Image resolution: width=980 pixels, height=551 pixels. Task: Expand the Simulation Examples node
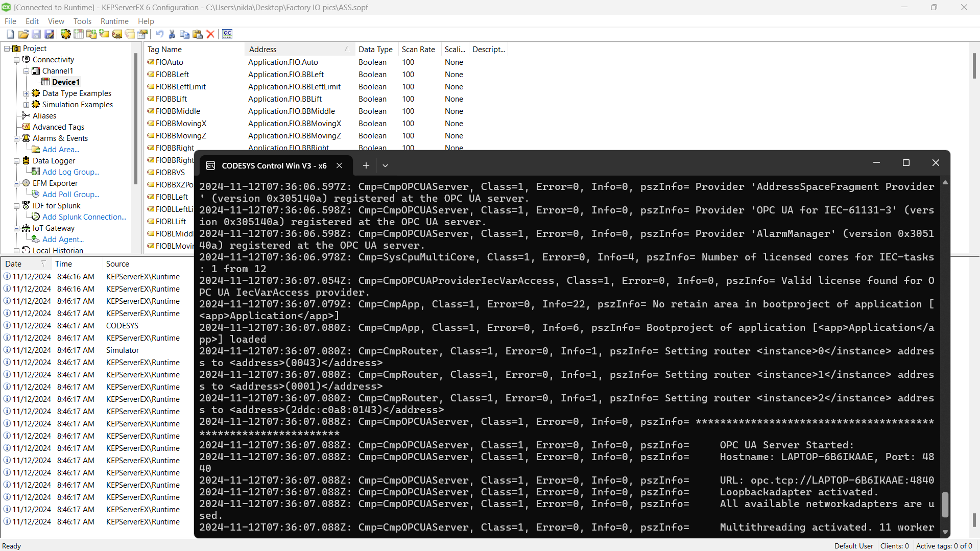click(26, 105)
